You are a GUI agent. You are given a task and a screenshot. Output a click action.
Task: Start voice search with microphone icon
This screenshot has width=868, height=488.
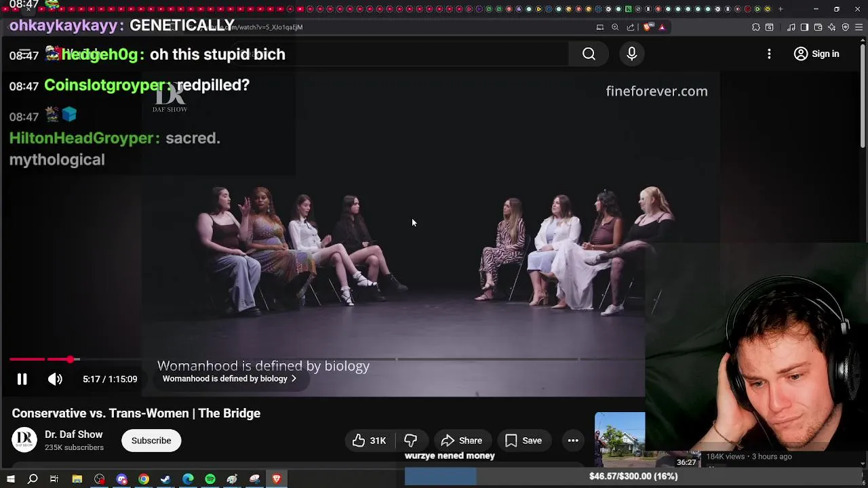631,54
